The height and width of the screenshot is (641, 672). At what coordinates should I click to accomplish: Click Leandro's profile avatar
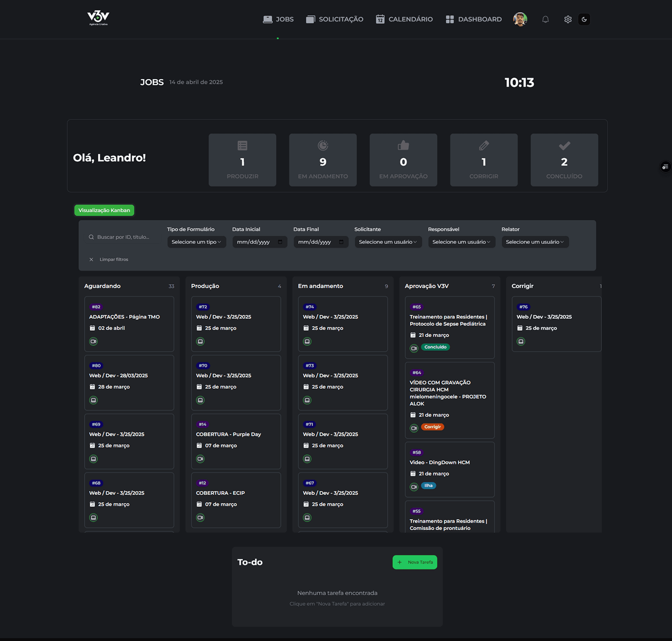pyautogui.click(x=520, y=19)
